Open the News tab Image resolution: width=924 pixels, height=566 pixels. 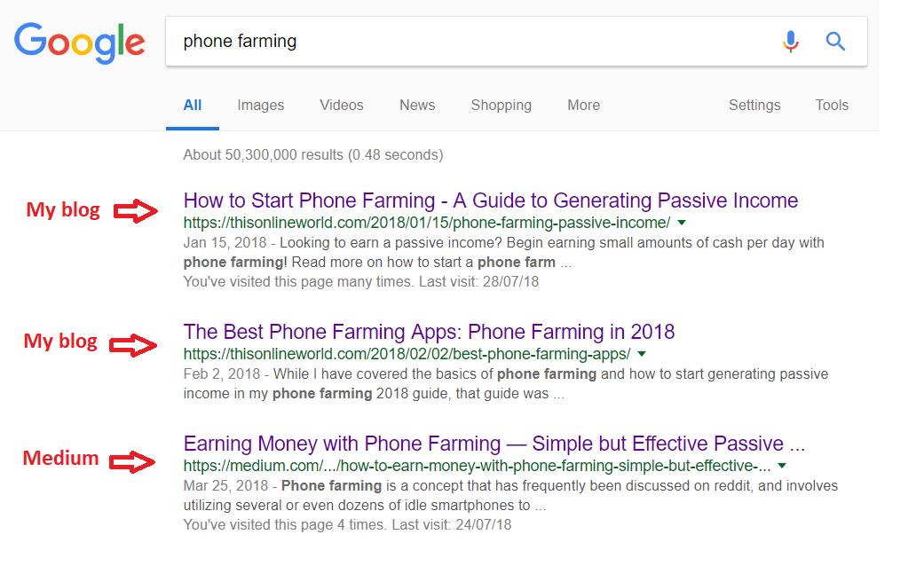(417, 105)
